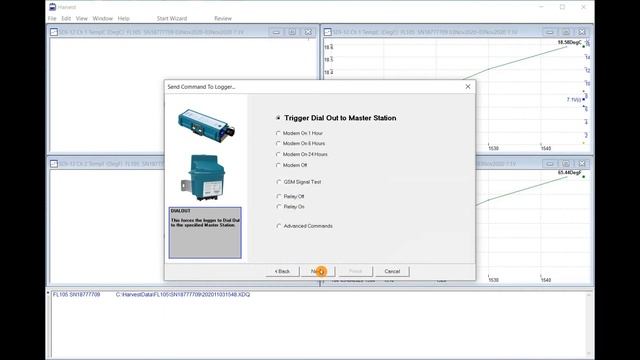
Task: Maximize the top-left chart window
Action: [292, 32]
